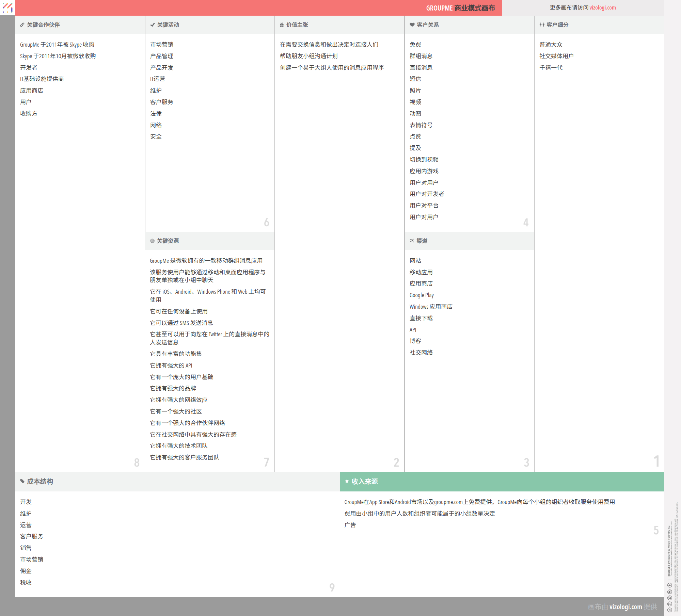Click the vizologi.com footer credit link
The image size is (681, 616).
tap(625, 606)
